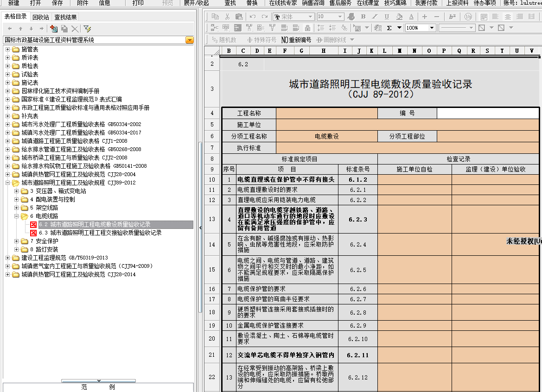The image size is (542, 392).
Task: Switch to the 回收站 tab
Action: 41,17
